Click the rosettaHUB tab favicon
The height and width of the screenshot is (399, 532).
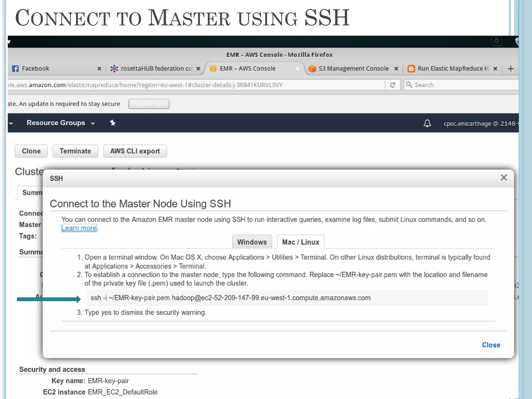(x=114, y=69)
